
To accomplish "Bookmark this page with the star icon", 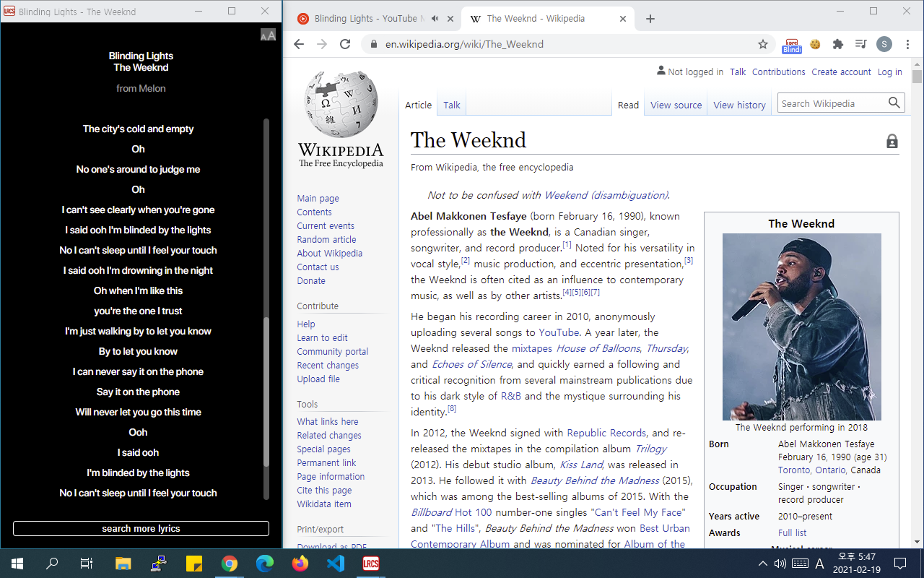I will click(x=763, y=44).
